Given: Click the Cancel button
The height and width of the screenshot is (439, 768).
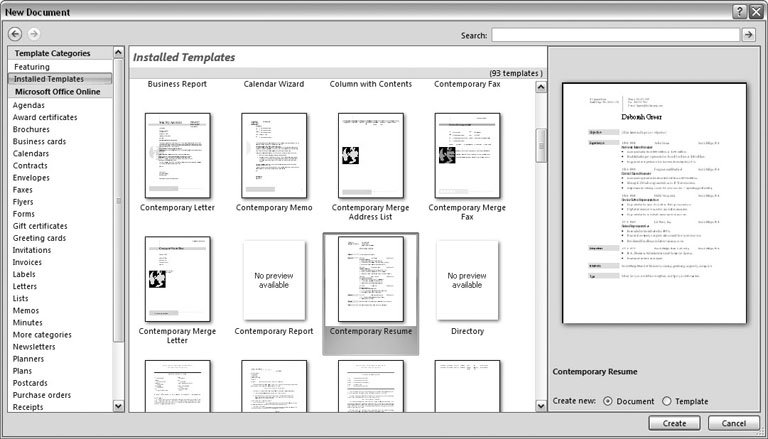Looking at the screenshot, I should (733, 423).
